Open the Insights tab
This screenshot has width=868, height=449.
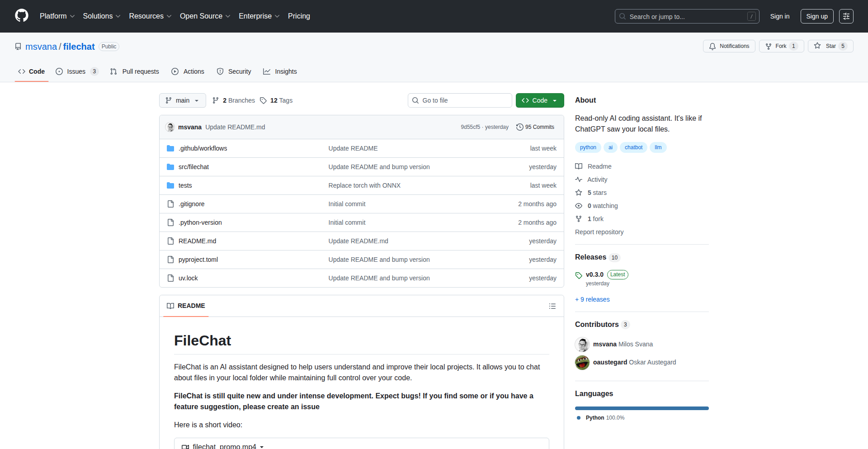(x=280, y=71)
